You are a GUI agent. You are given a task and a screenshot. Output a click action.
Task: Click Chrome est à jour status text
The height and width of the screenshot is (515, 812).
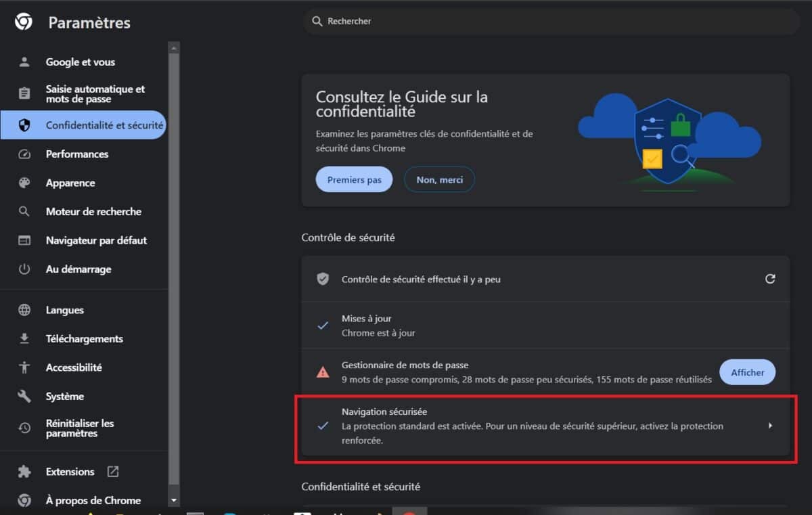tap(378, 333)
